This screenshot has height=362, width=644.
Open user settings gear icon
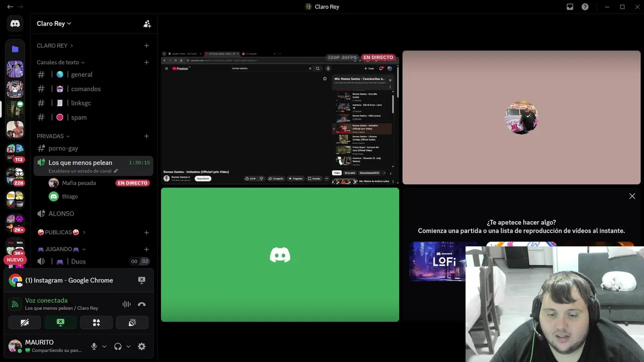(141, 346)
